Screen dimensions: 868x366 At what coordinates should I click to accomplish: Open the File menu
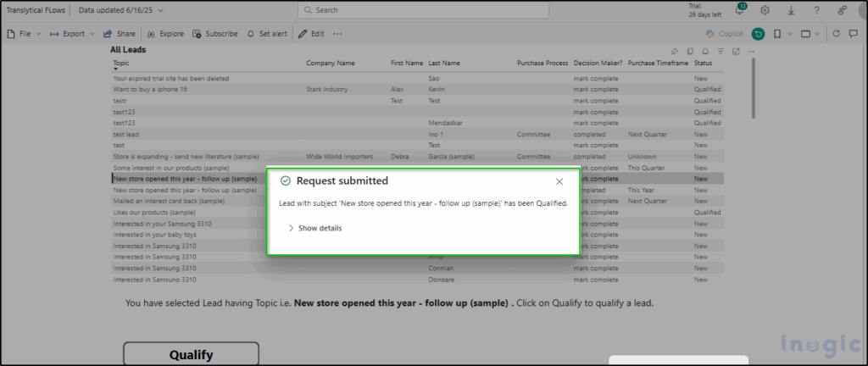pyautogui.click(x=24, y=34)
